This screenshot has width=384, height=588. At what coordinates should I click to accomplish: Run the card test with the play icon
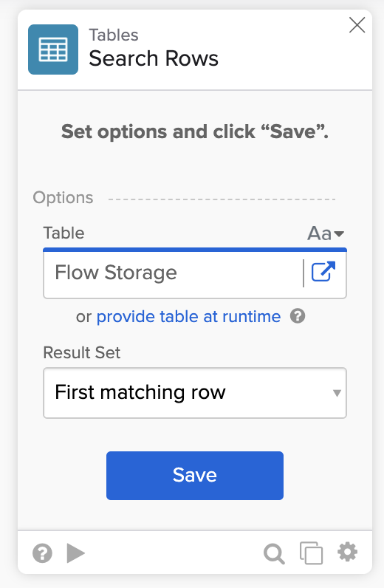click(x=76, y=553)
